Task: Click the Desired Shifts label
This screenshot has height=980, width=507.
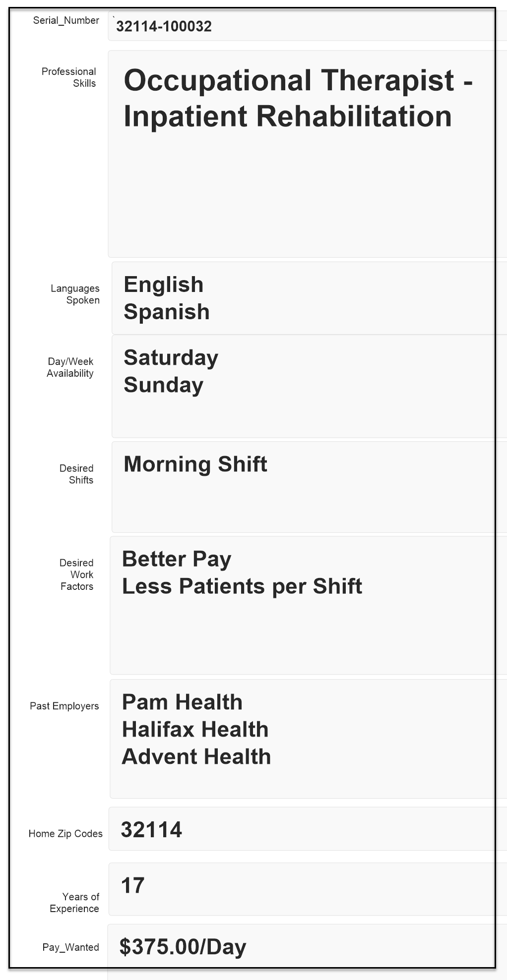Action: 76,474
